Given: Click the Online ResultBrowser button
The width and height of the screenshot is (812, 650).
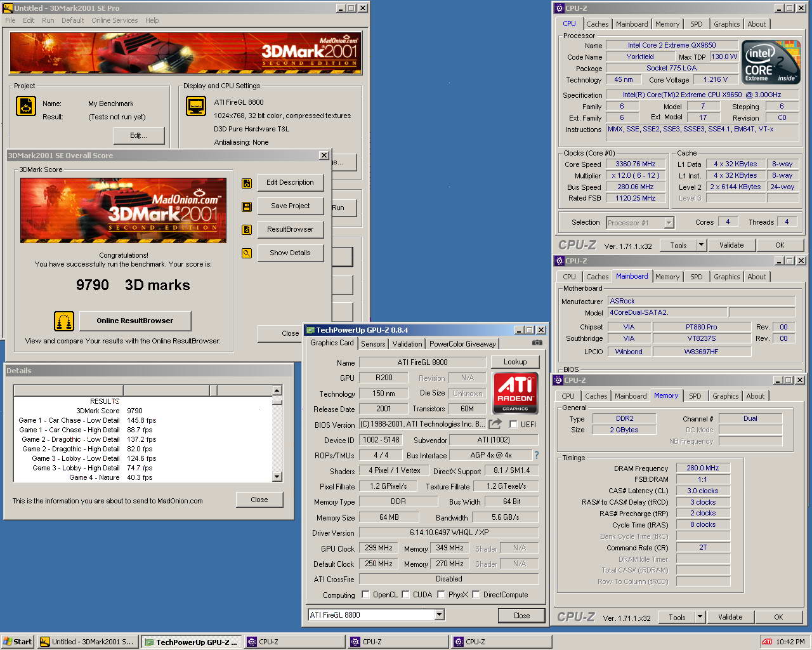Looking at the screenshot, I should point(134,321).
